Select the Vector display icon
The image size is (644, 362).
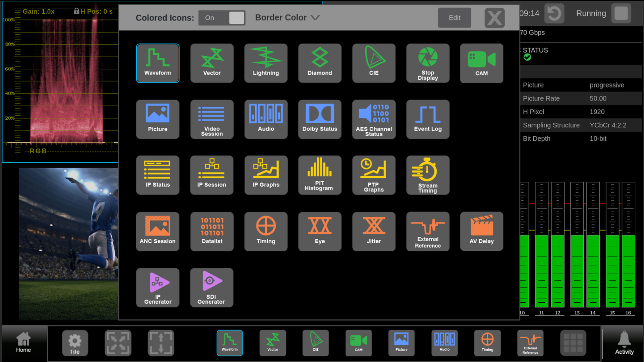(x=212, y=63)
